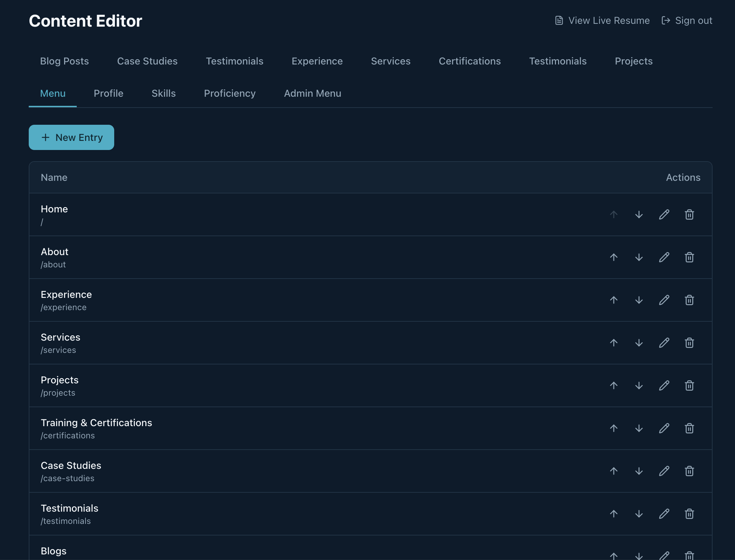This screenshot has height=560, width=735.
Task: Move Training & Certifications entry down
Action: coord(639,428)
